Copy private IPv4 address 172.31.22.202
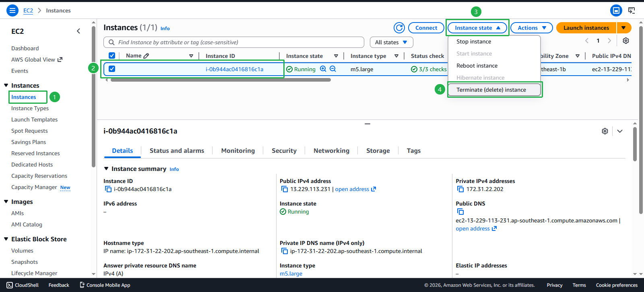 (x=460, y=189)
